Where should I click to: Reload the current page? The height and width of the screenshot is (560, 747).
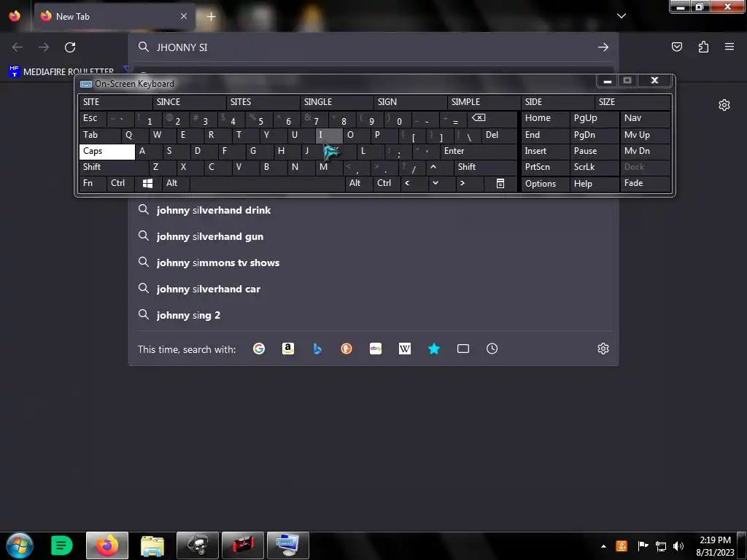coord(70,47)
